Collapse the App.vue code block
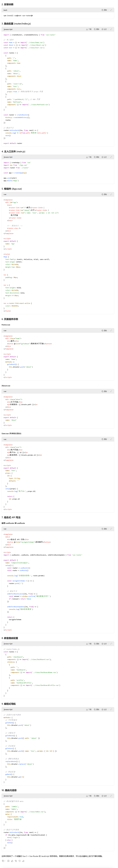The image size is (118, 868). click(x=111, y=194)
